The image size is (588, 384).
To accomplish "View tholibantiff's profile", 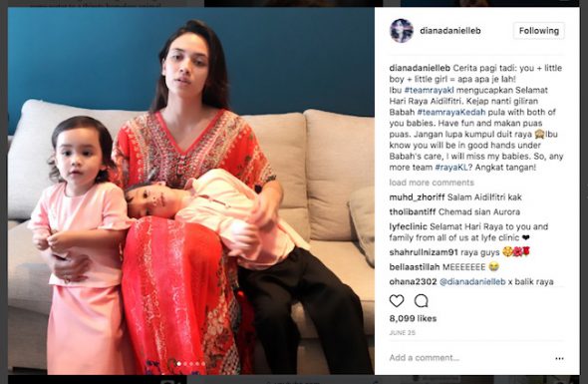I will click(413, 211).
